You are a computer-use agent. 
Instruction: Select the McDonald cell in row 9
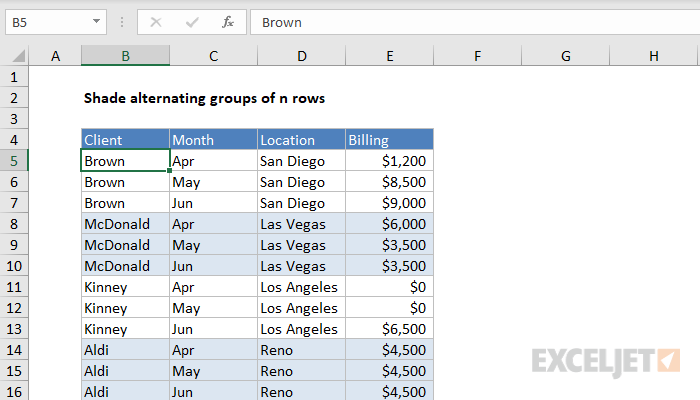[125, 245]
